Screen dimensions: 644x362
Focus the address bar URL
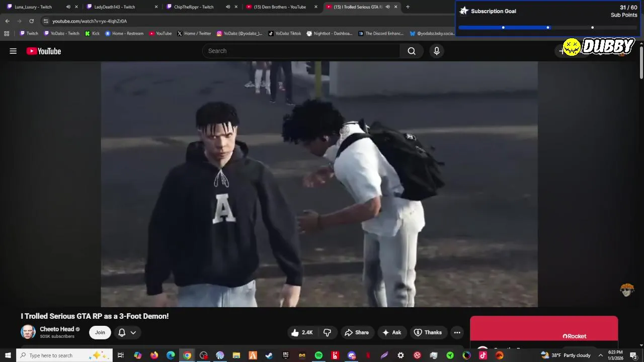point(90,21)
